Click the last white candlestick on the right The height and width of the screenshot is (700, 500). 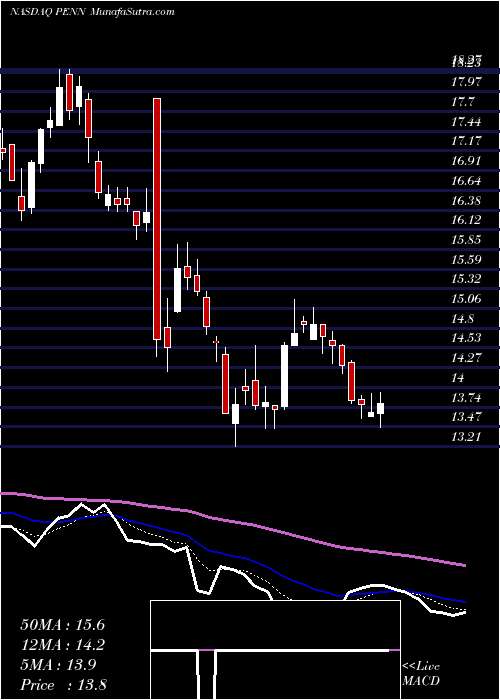[380, 408]
